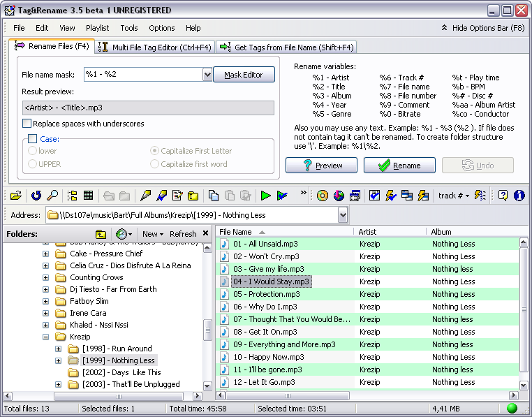Expand the toolbar overflow chevron
532x417 pixels.
(303, 193)
